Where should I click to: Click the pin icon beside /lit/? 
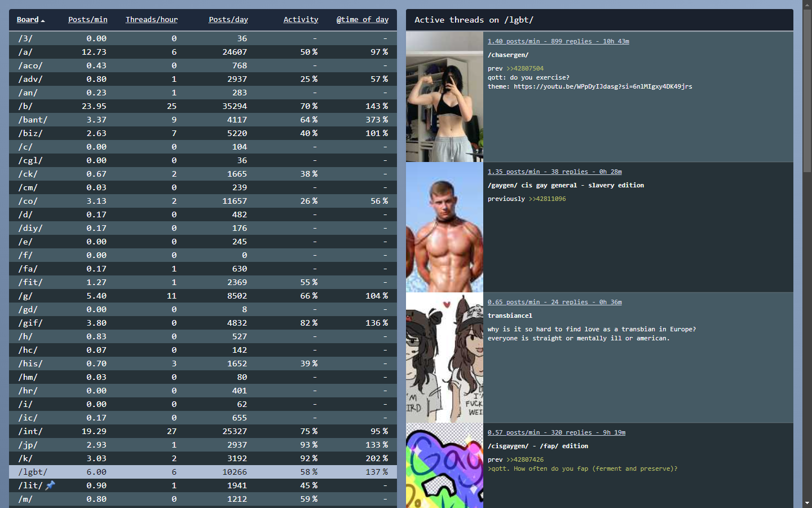[50, 485]
